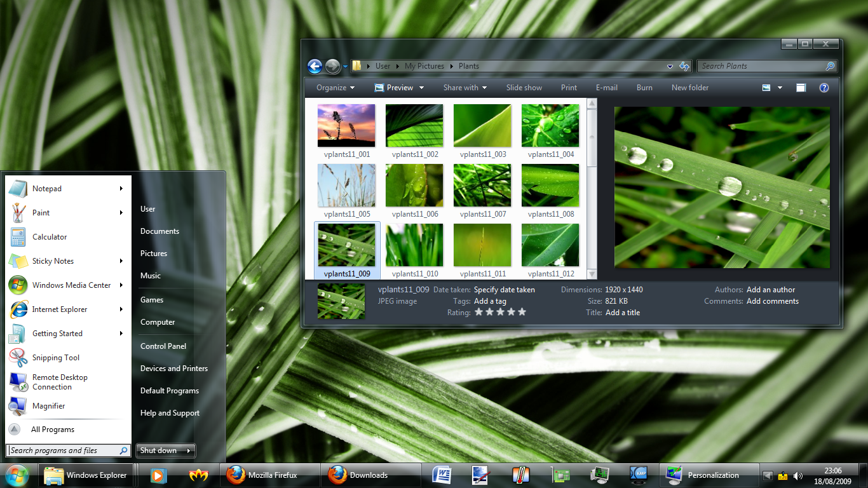The image size is (868, 488).
Task: Click the file list scrollbar up arrow
Action: (592, 103)
